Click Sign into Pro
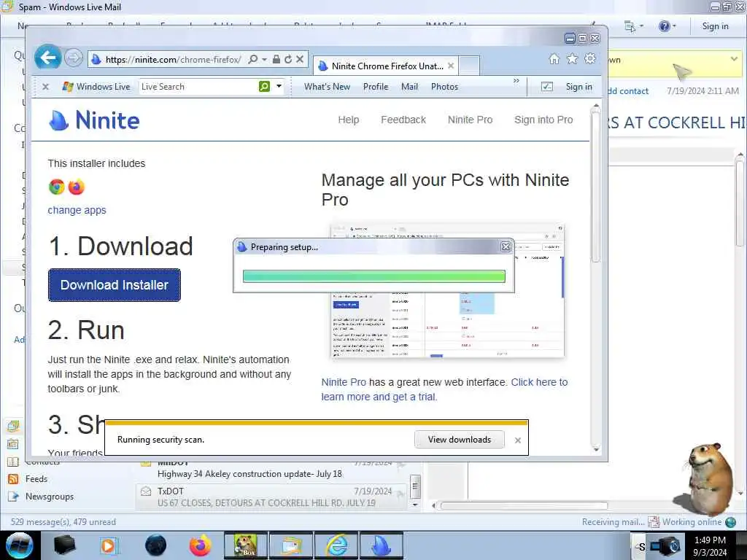The image size is (747, 560). (x=543, y=120)
